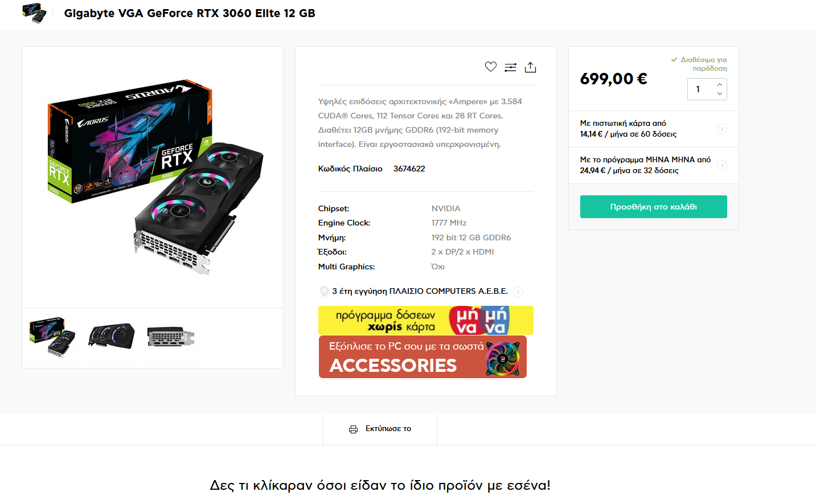The width and height of the screenshot is (816, 504).
Task: Open the μήνα μήνα installments banner
Action: (426, 320)
